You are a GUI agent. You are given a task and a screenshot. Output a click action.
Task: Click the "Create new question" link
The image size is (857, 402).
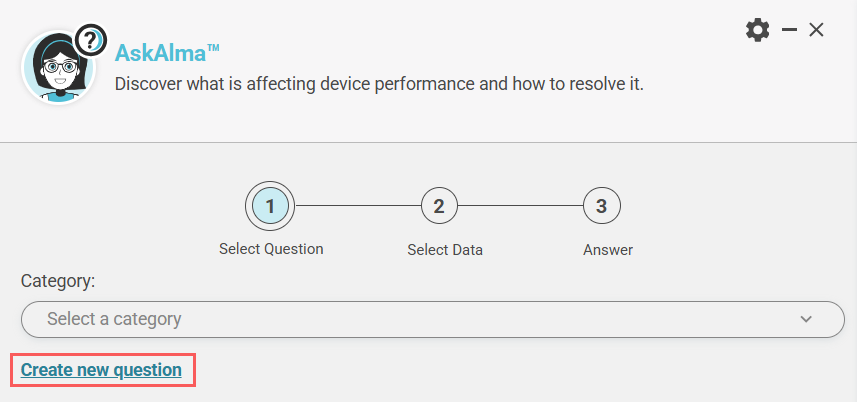pyautogui.click(x=101, y=370)
